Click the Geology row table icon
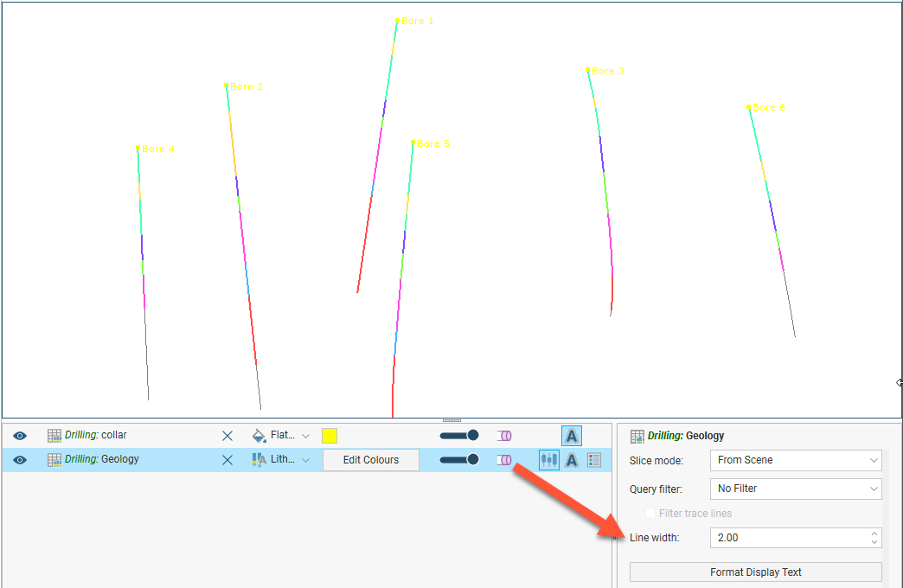Viewport: 903px width, 588px height. [x=54, y=460]
